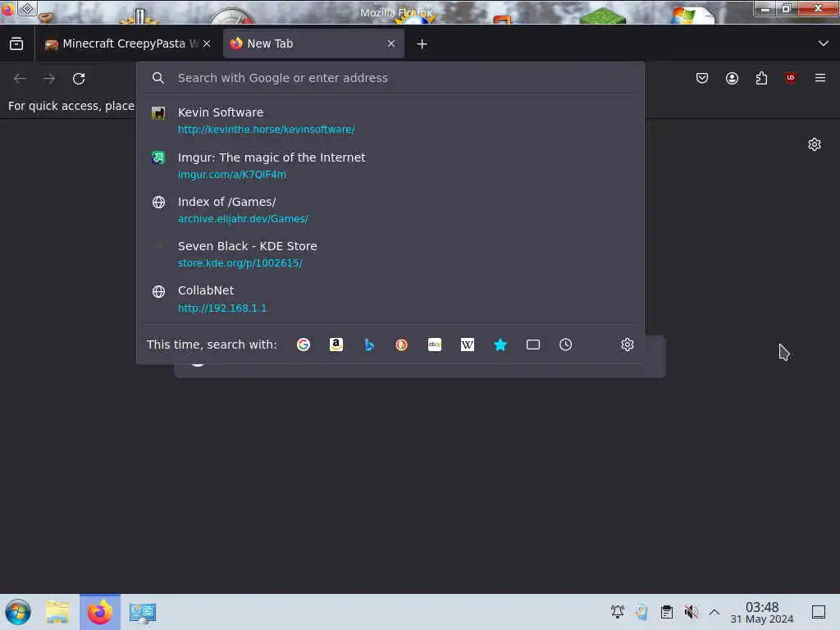
Task: Open CollabNet 192.168.1.1 suggestion
Action: 390,299
